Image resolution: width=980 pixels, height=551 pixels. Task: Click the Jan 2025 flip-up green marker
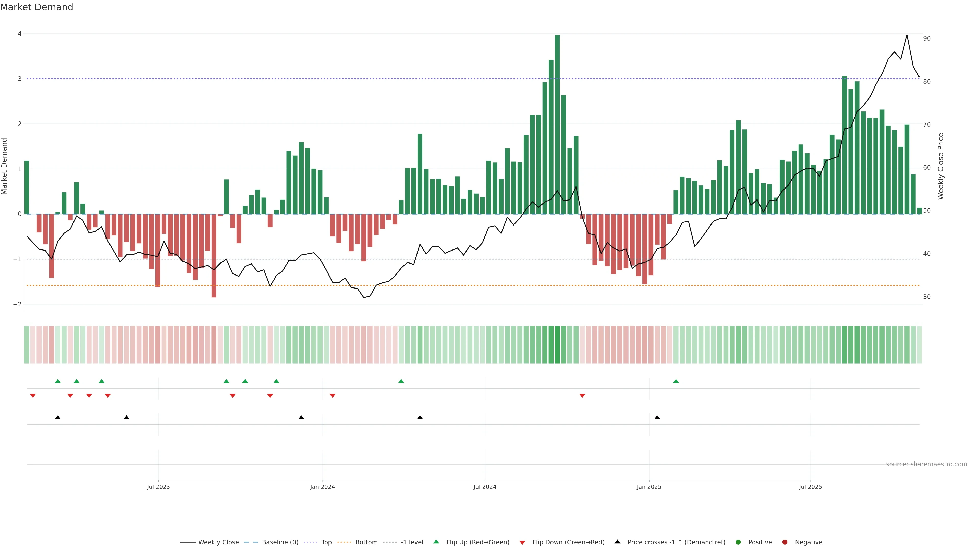click(x=676, y=381)
